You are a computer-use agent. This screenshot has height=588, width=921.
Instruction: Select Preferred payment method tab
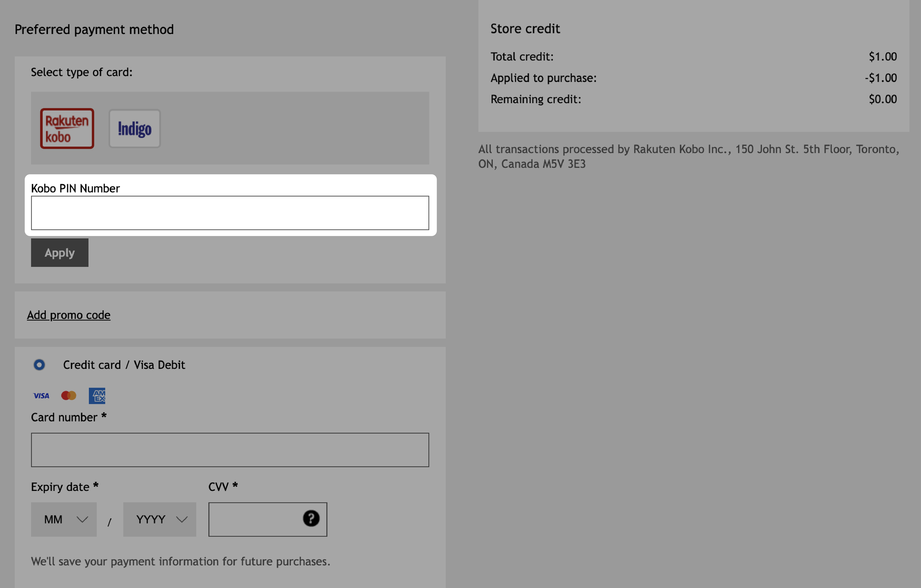(x=94, y=29)
